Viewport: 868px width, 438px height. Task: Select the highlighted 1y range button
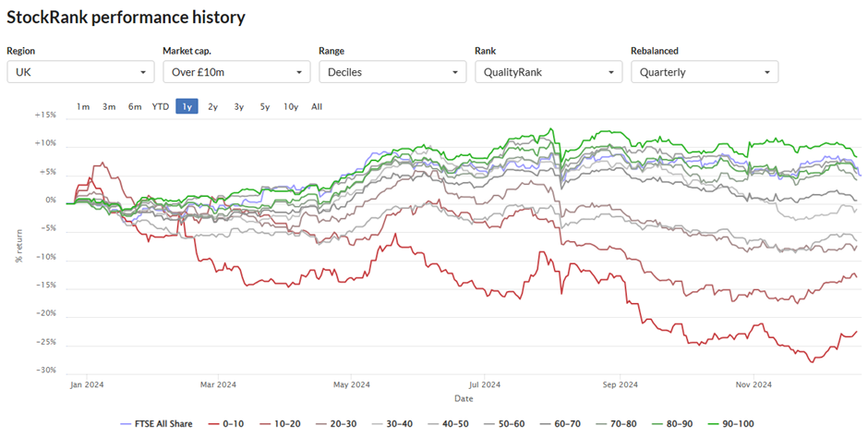(x=187, y=106)
